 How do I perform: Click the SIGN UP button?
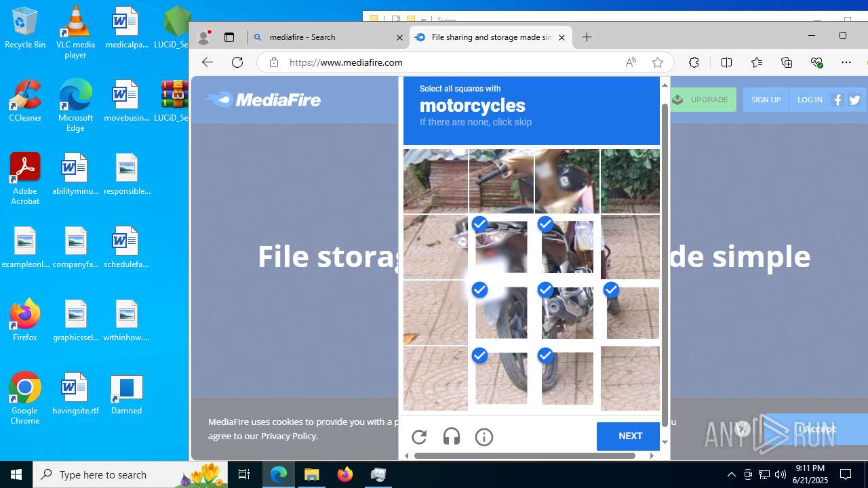pyautogui.click(x=766, y=100)
